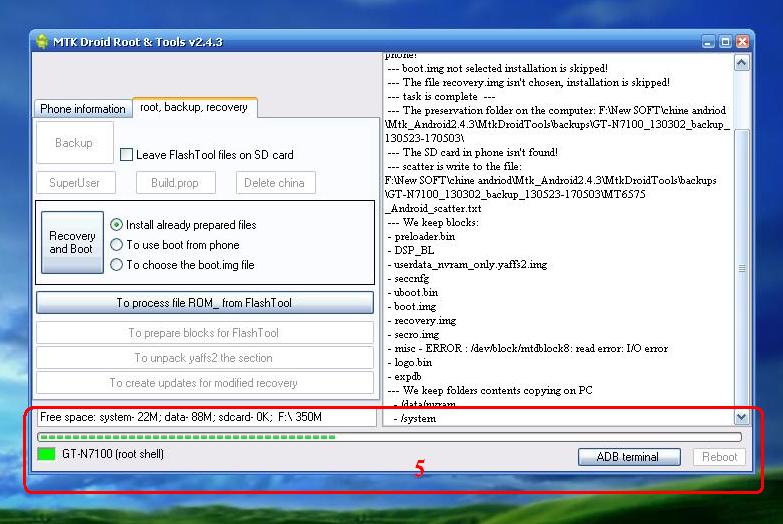Click "--- task is complete ---" log line
The width and height of the screenshot is (783, 524).
click(x=441, y=96)
